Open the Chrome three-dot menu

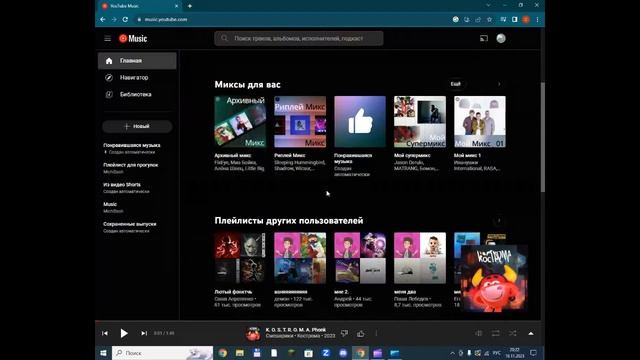click(537, 19)
